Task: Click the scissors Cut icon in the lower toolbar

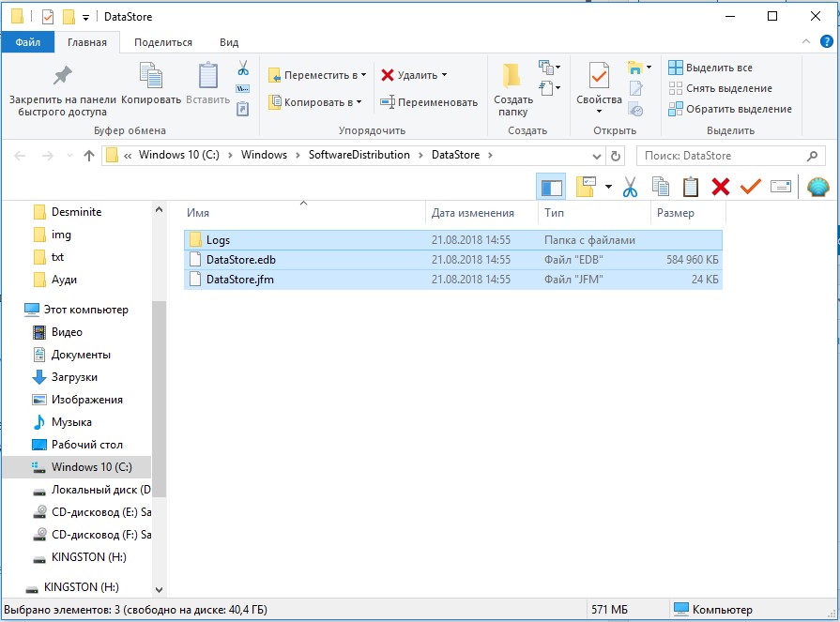Action: [x=631, y=187]
